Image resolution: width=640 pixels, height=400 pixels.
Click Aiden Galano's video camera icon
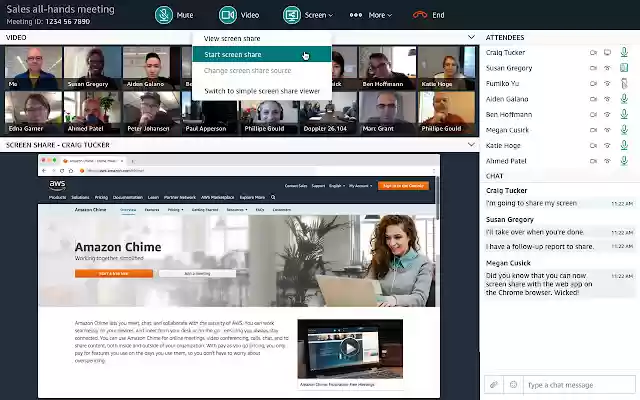(593, 99)
